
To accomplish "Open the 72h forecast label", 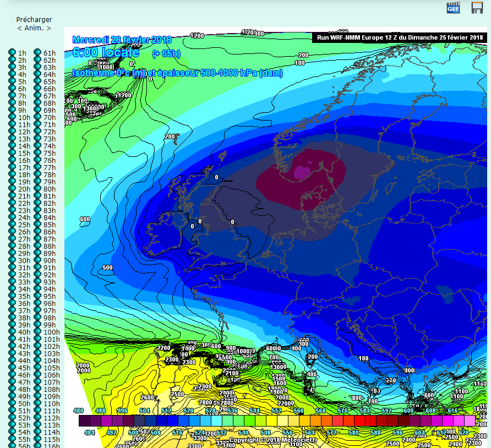I will click(50, 132).
